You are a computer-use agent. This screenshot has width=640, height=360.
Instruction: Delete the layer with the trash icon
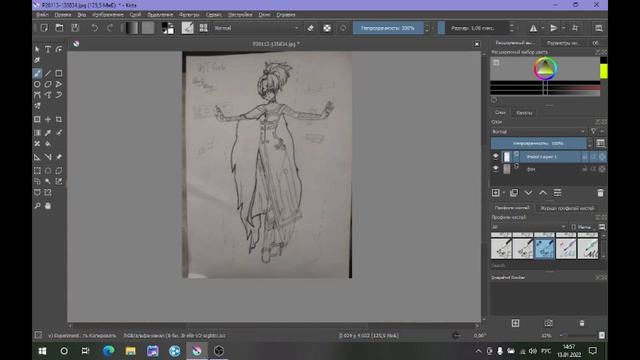pyautogui.click(x=600, y=193)
